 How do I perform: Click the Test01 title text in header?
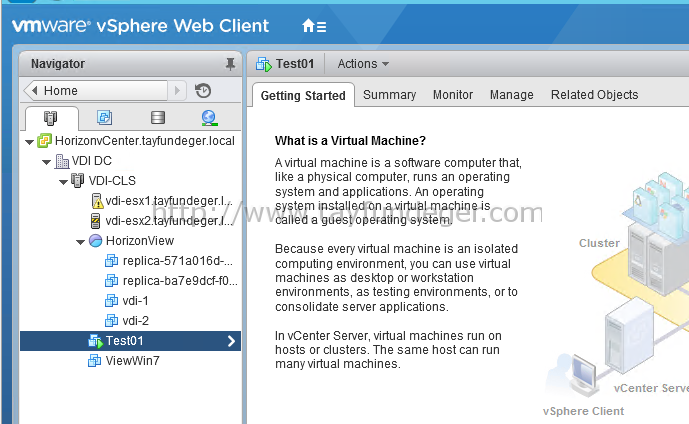click(x=295, y=64)
